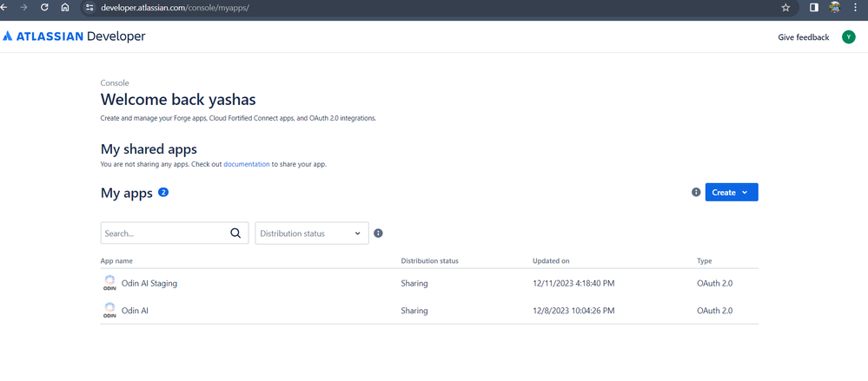Viewport: 868px width, 381px height.
Task: Click the Odin AI row logo icon
Action: pyautogui.click(x=109, y=310)
